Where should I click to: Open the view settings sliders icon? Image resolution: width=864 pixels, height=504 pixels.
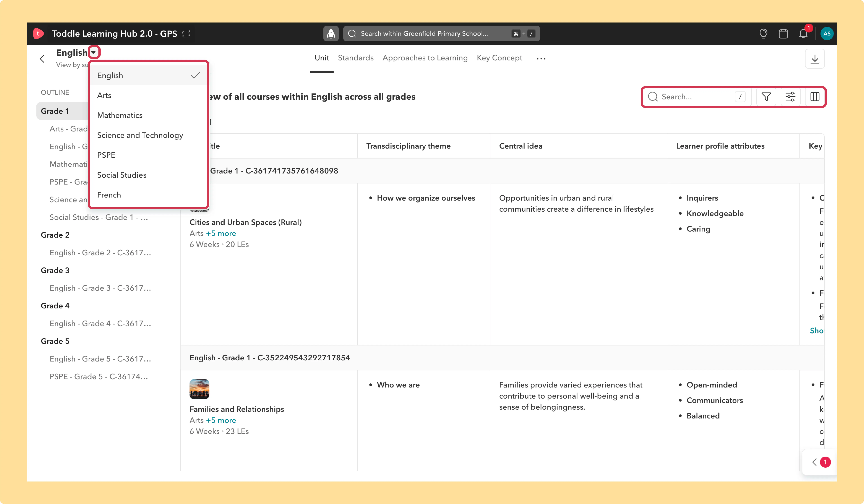(790, 97)
